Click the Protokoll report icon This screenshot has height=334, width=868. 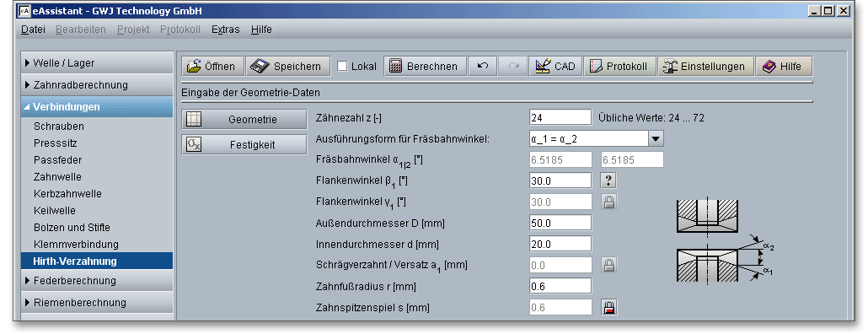pos(596,67)
